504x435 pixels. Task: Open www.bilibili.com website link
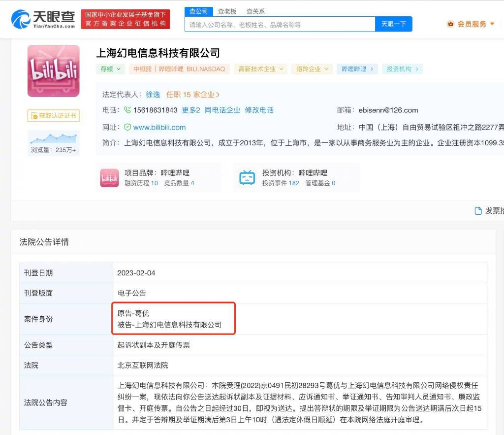pyautogui.click(x=159, y=128)
